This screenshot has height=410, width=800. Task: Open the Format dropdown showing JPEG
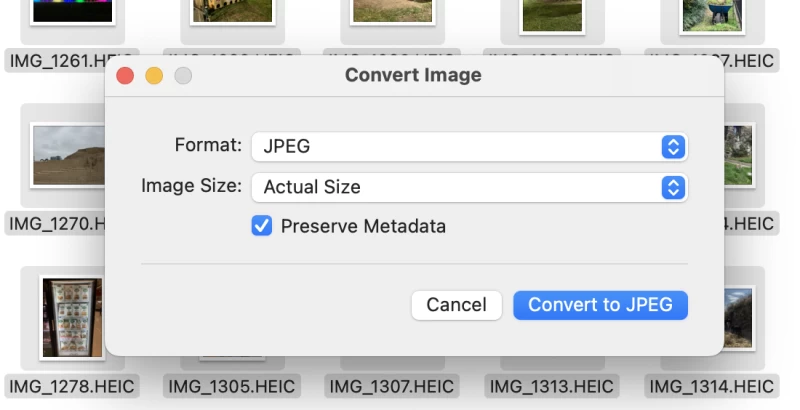click(x=455, y=146)
